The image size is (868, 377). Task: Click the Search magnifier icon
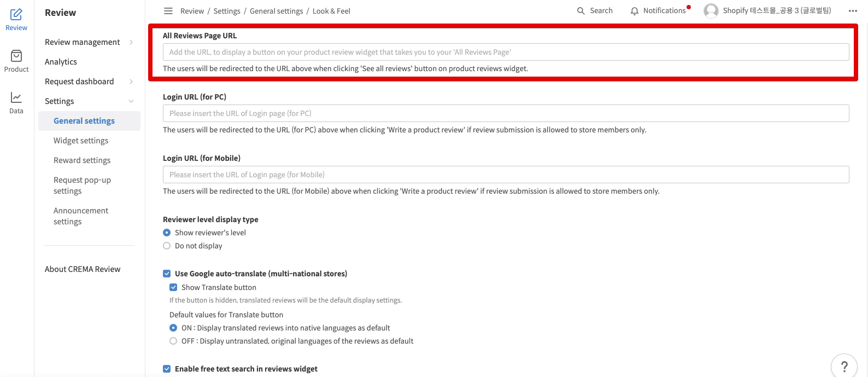coord(581,11)
